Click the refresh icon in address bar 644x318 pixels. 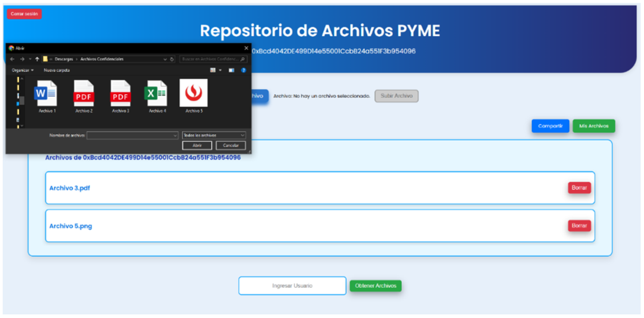coord(172,59)
